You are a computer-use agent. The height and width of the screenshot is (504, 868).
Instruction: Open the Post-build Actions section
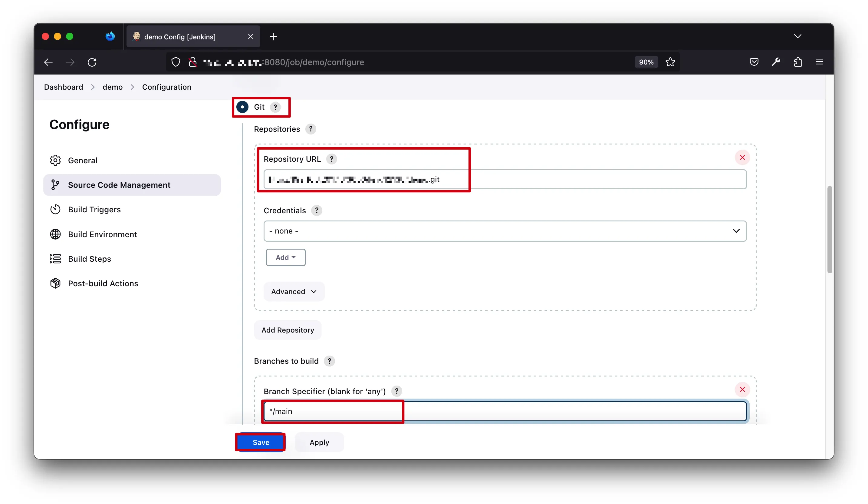click(x=103, y=283)
